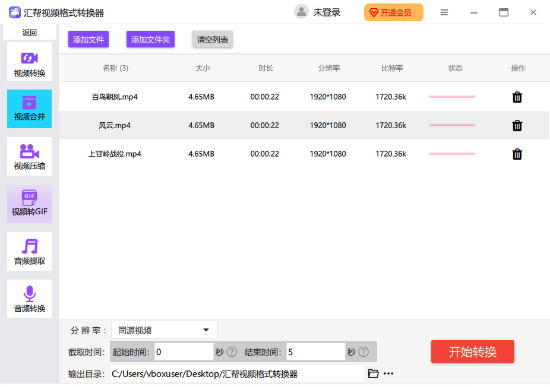Click the 分辨率 column header

pyautogui.click(x=329, y=68)
